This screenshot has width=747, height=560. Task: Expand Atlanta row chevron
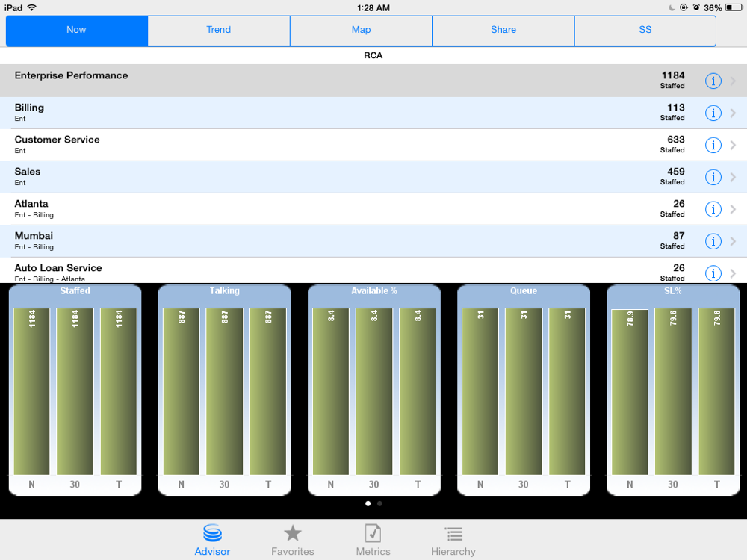[x=734, y=209]
